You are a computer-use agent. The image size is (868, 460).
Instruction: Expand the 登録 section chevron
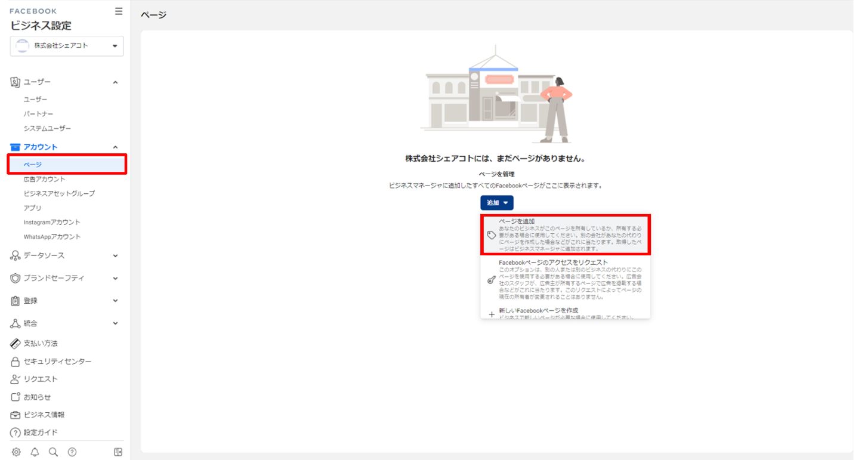click(x=115, y=301)
